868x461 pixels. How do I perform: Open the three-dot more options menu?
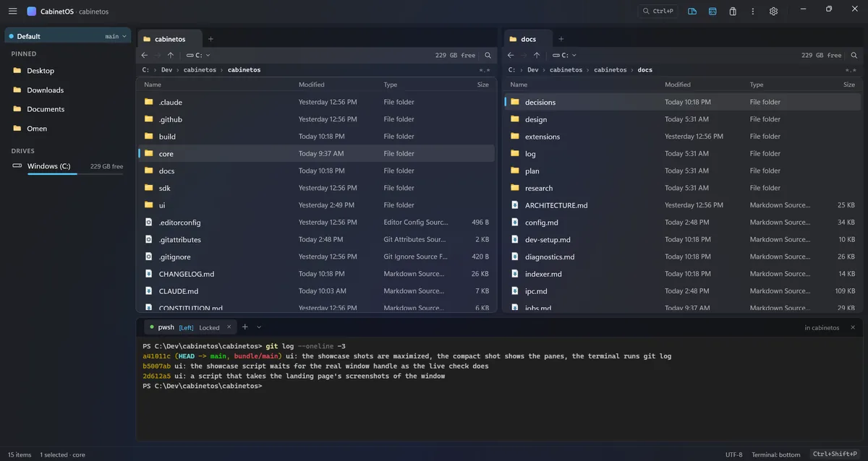tap(753, 11)
